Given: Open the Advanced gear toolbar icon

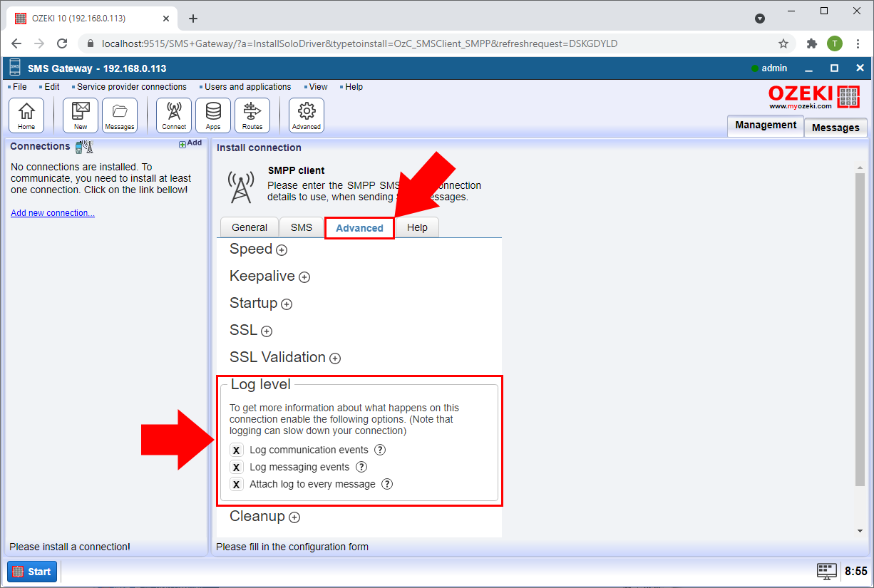Looking at the screenshot, I should (x=307, y=115).
